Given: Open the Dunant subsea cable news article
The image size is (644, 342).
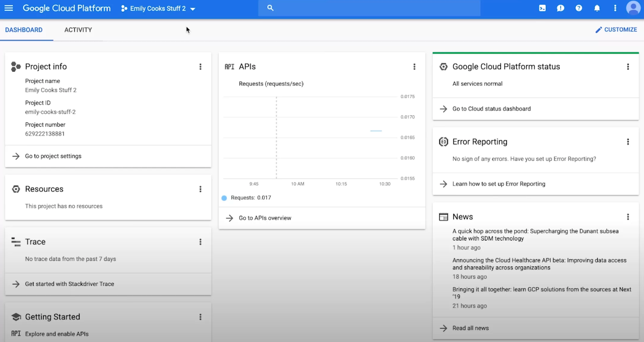Looking at the screenshot, I should (x=536, y=235).
